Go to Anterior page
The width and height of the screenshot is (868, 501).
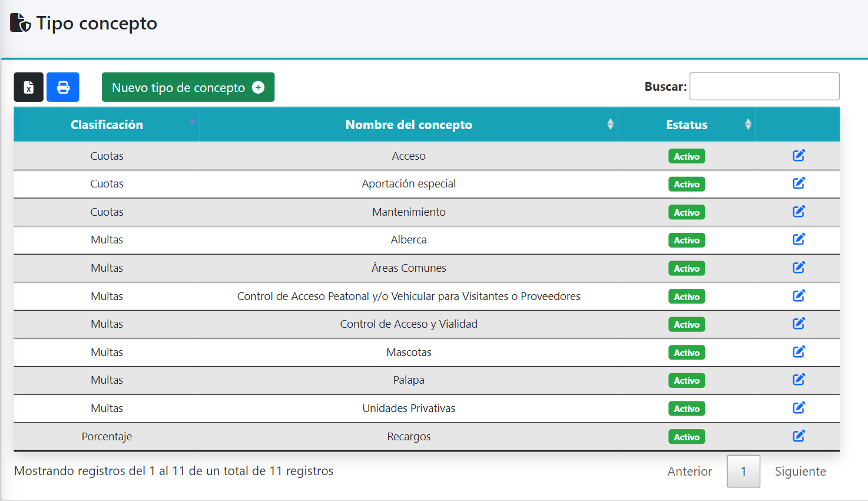tap(690, 472)
